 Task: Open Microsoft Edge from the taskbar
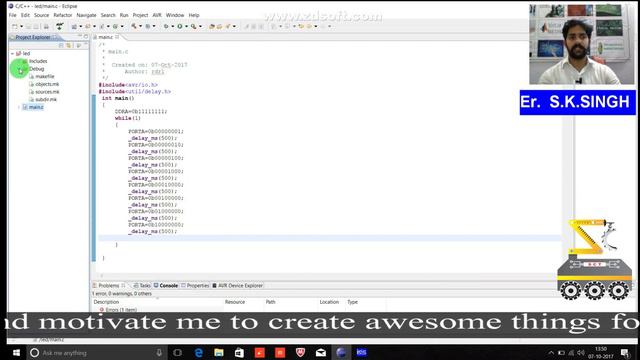coord(198,353)
